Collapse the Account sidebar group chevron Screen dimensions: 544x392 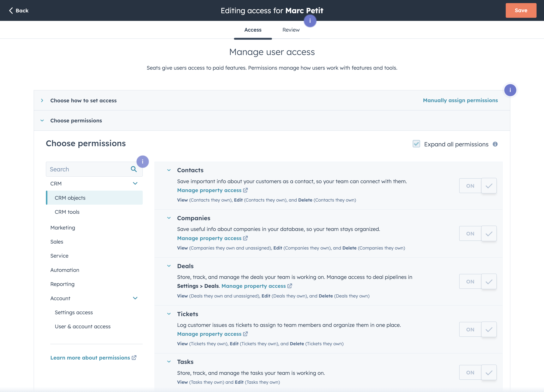[135, 298]
